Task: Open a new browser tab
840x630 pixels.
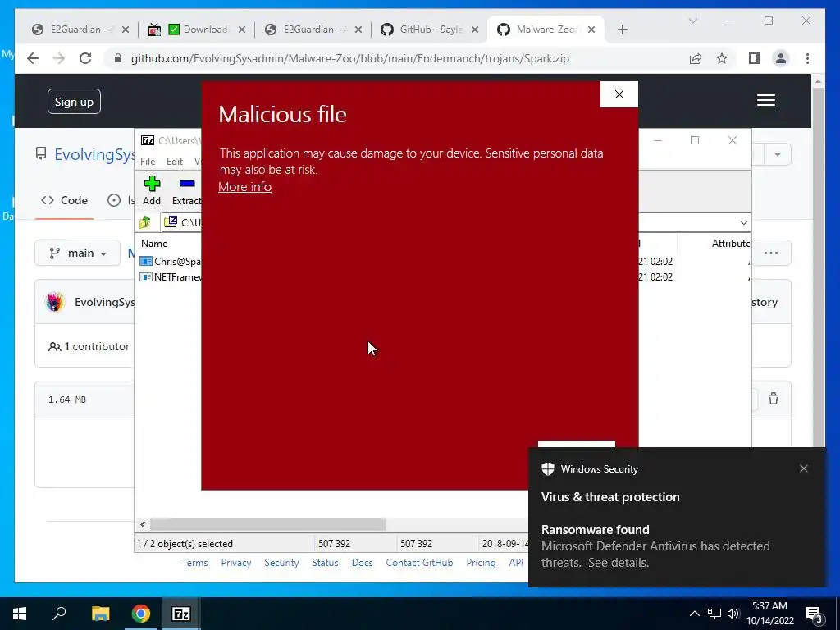Action: coord(622,30)
